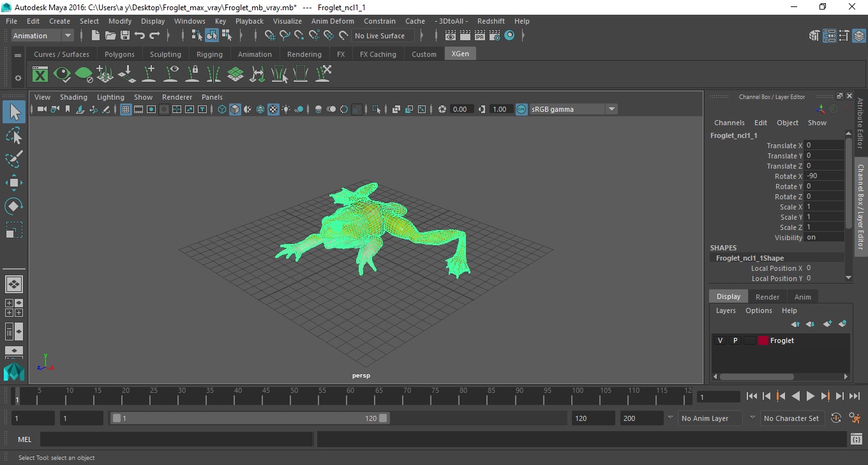Click the current frame field

pos(718,397)
